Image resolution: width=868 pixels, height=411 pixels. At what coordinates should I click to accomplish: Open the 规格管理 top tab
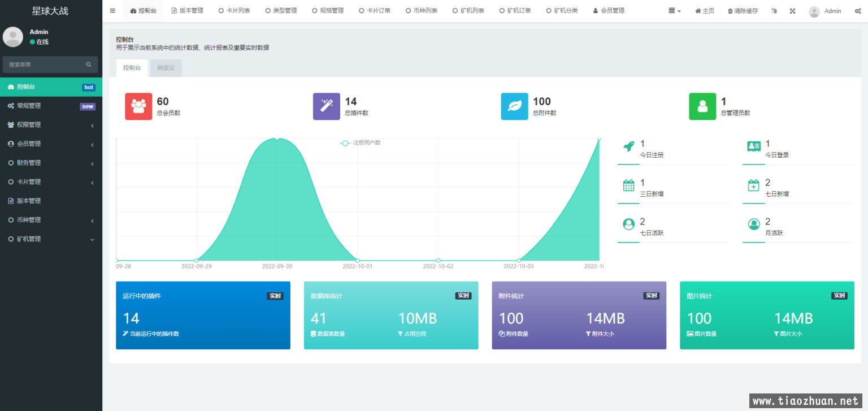point(328,11)
